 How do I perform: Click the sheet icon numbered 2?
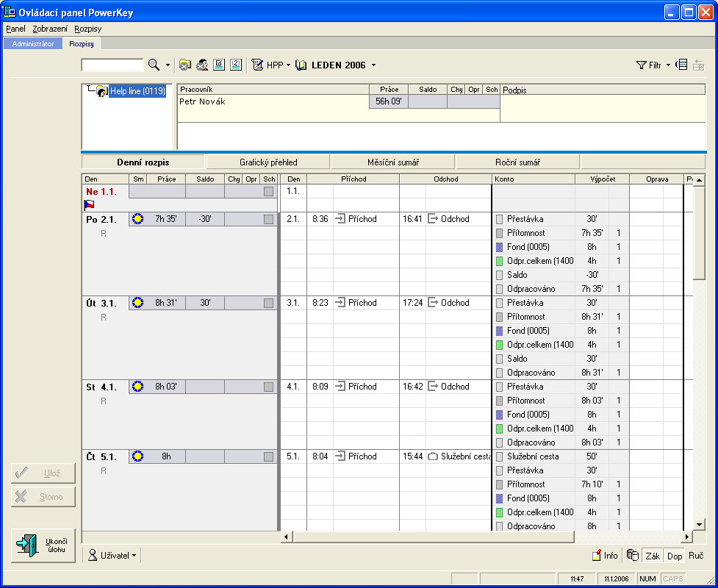(x=236, y=65)
